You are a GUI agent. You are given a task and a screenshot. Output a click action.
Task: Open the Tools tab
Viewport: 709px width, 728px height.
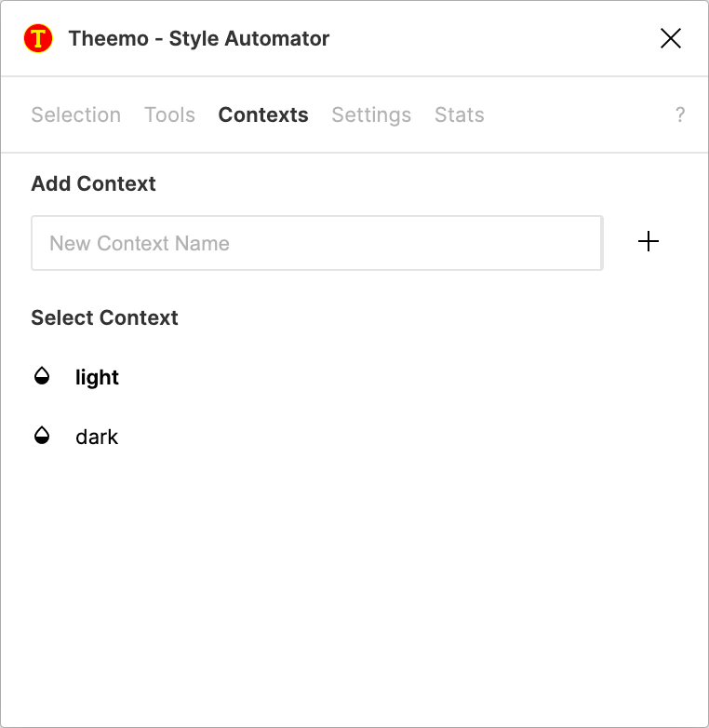pos(169,115)
